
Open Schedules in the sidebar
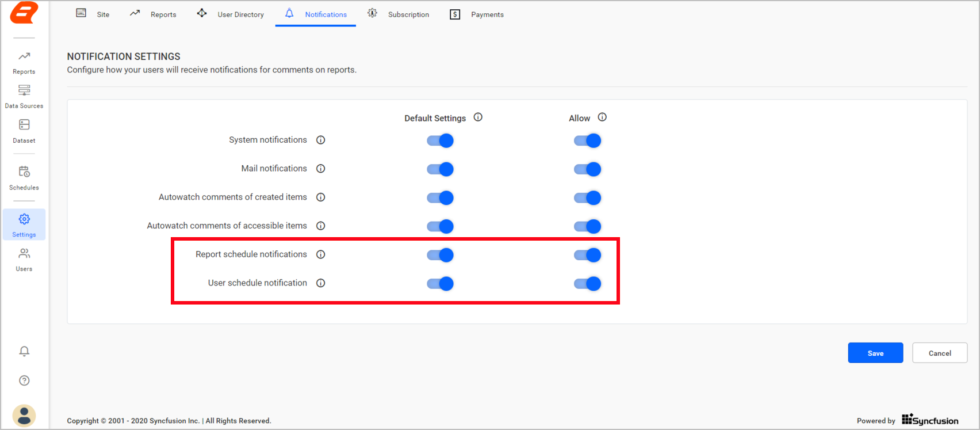24,178
